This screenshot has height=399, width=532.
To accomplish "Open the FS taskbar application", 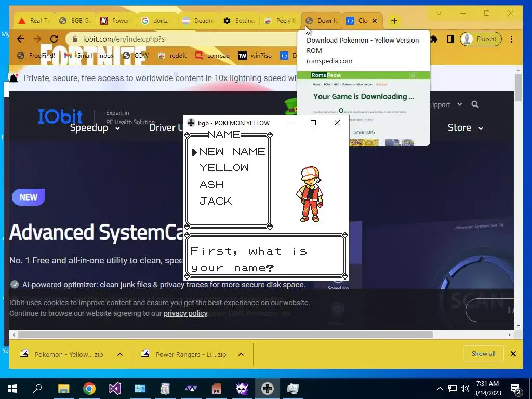I will click(x=217, y=389).
